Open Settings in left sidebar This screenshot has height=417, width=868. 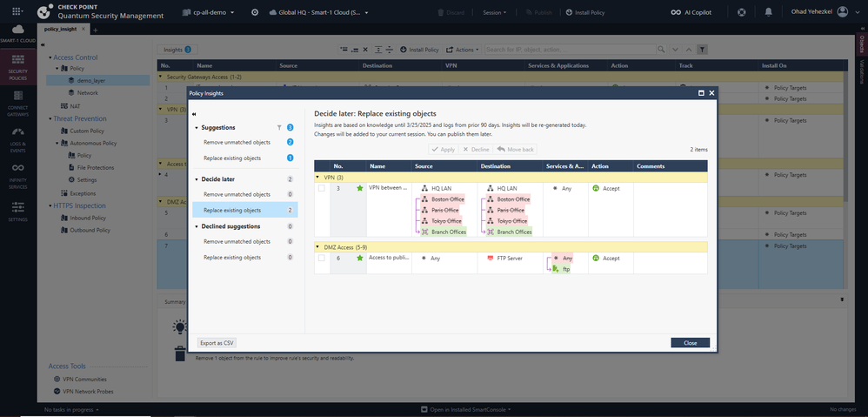click(17, 211)
